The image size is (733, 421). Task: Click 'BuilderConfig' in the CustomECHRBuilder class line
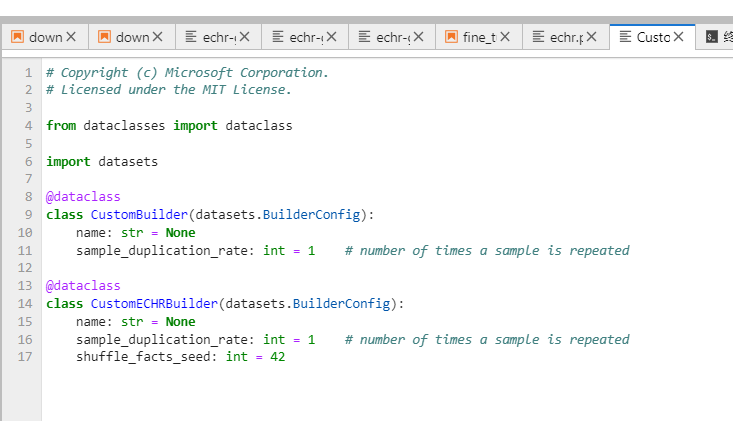(x=341, y=304)
